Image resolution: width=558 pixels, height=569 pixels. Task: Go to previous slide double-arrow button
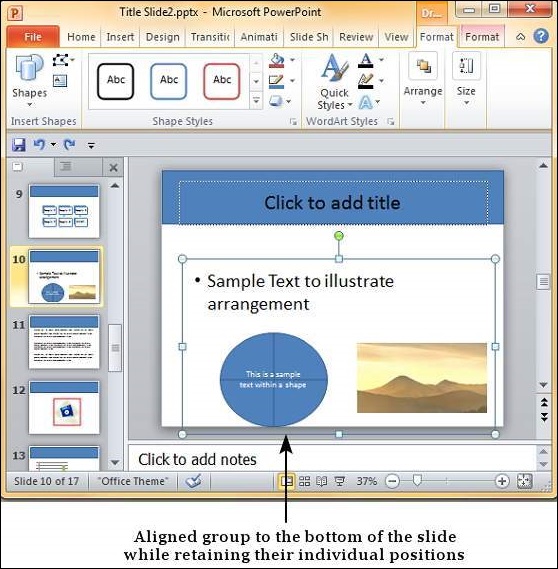pyautogui.click(x=544, y=402)
